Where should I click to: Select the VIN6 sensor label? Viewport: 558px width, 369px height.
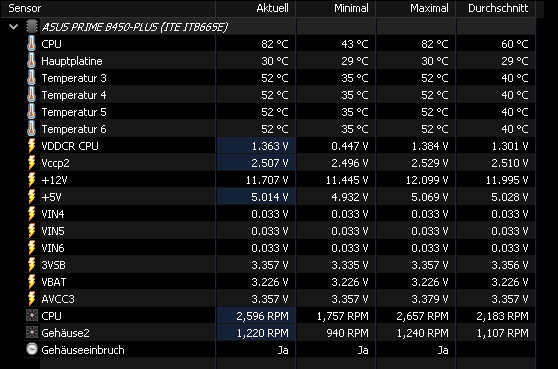click(x=53, y=248)
